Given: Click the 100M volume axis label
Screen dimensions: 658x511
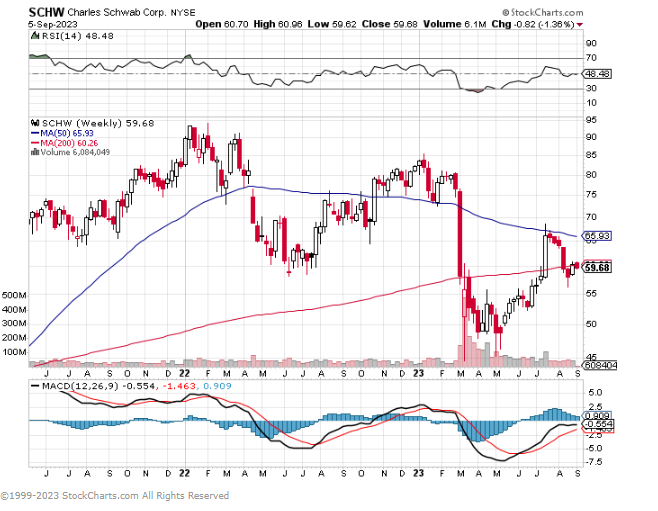Looking at the screenshot, I should click(x=14, y=352).
